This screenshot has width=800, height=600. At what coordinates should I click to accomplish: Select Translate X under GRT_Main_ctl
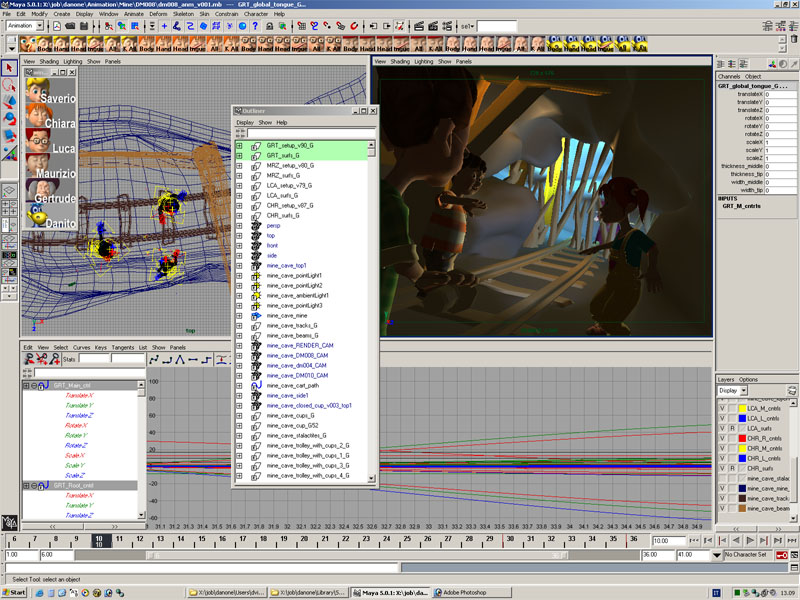80,395
